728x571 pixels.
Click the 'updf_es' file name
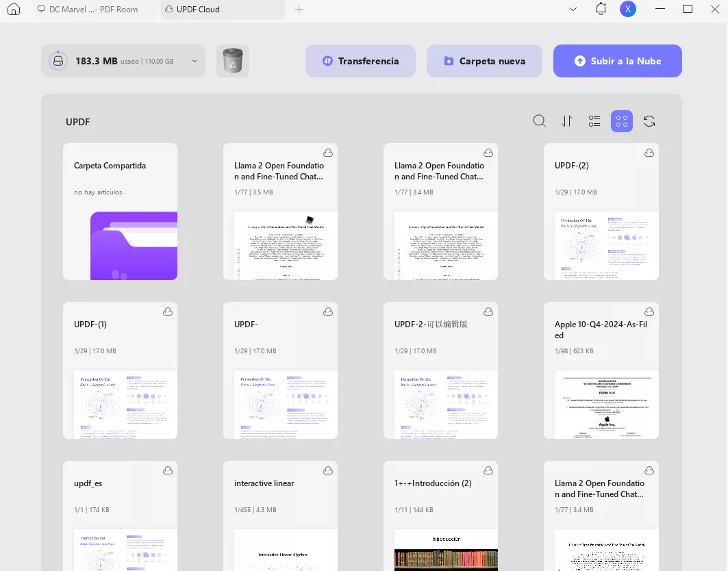coord(88,483)
